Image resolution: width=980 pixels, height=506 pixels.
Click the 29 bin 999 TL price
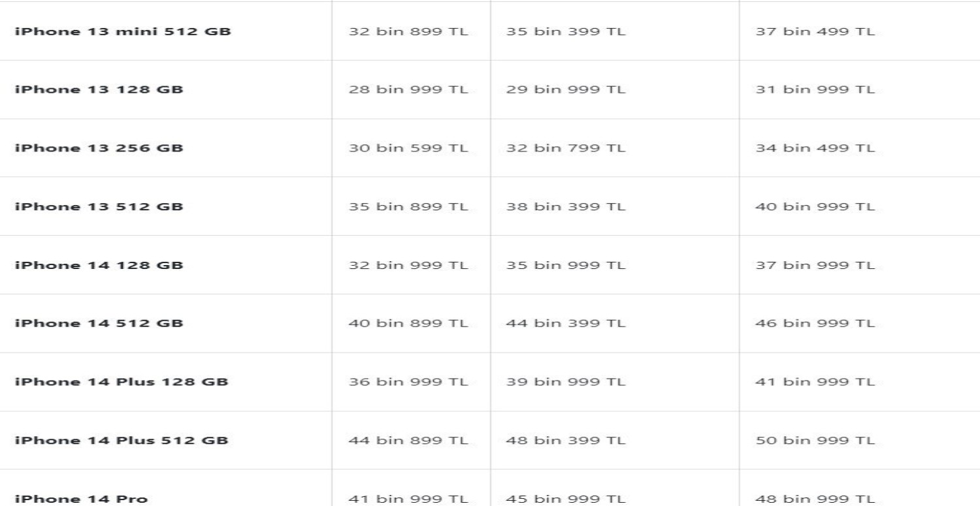[566, 89]
